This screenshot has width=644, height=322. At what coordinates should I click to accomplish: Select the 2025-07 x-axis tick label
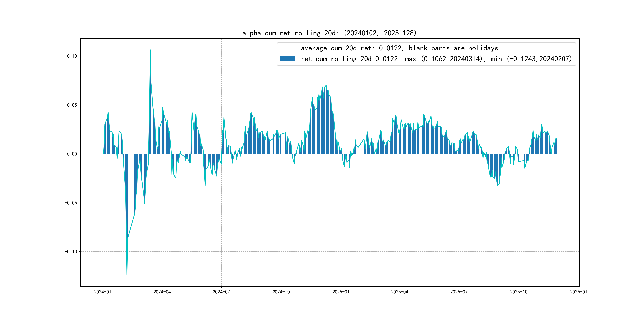coord(459,292)
